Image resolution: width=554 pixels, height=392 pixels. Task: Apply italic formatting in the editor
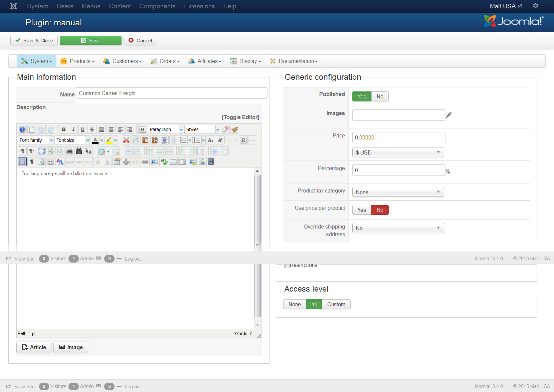73,129
